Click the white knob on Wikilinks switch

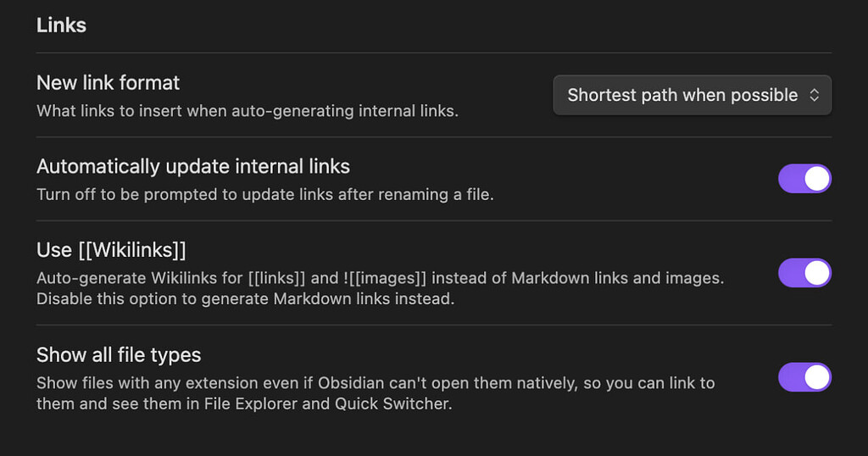tap(816, 273)
